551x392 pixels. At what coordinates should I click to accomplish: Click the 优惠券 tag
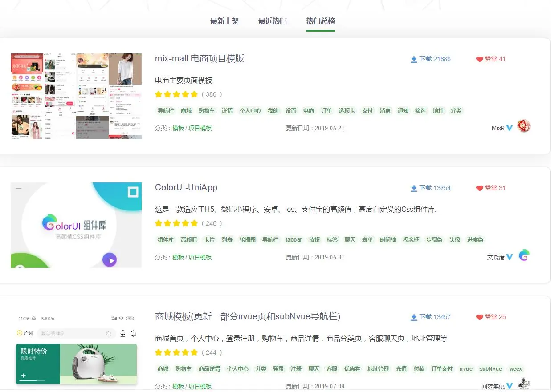[352, 369]
